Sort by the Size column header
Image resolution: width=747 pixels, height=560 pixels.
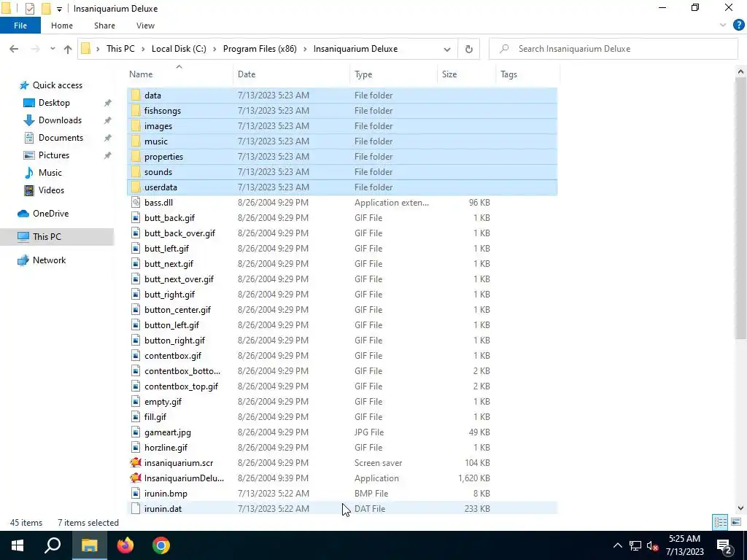467,74
